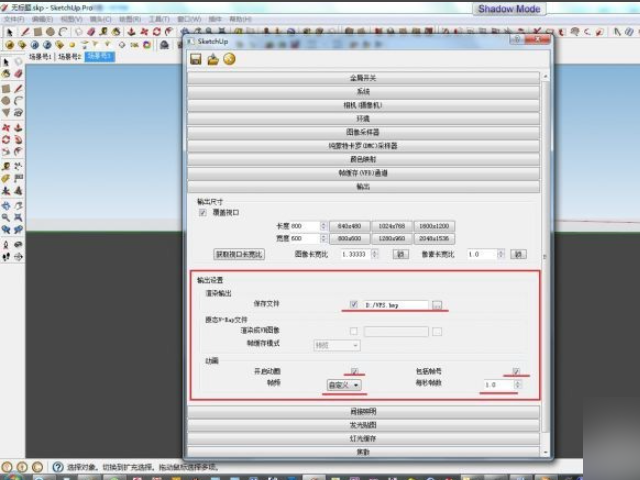The height and width of the screenshot is (480, 640).
Task: Expand the 间接照明 rollout
Action: click(364, 411)
